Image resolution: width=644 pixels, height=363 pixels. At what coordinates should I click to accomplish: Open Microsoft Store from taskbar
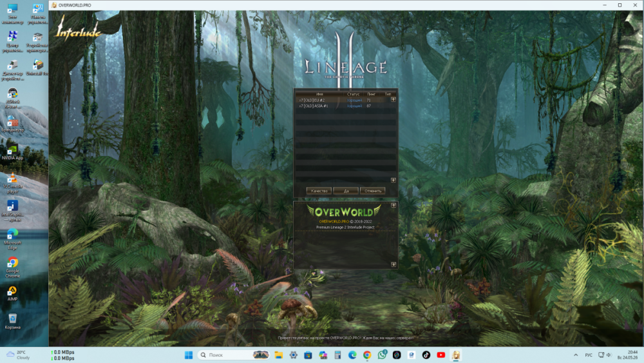pos(308,355)
